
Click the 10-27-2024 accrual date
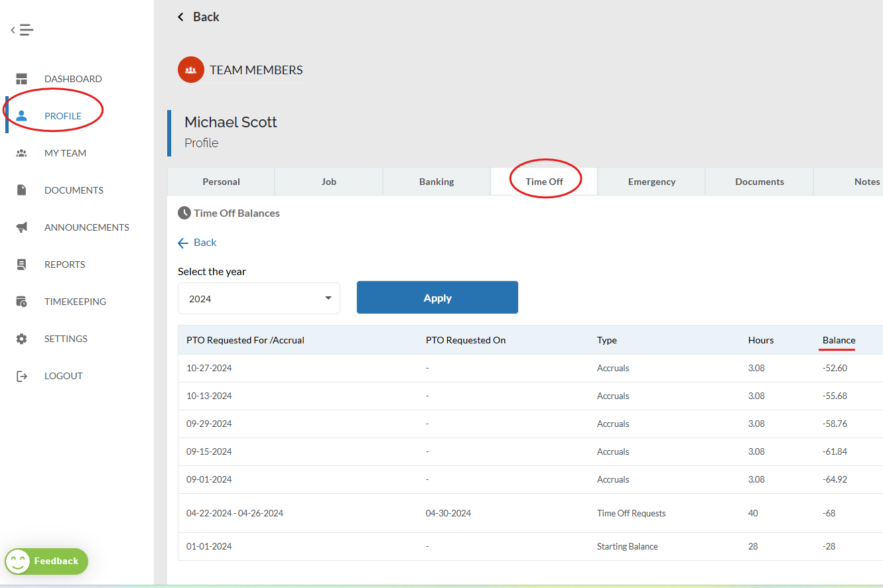point(209,368)
